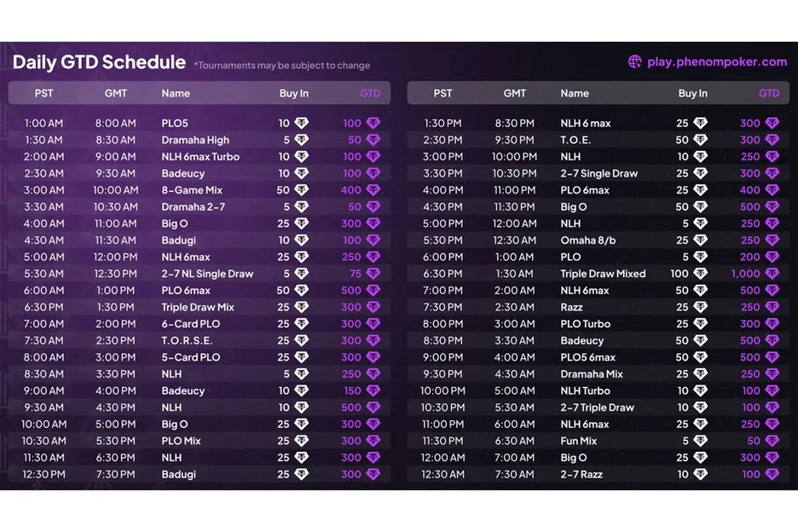
Task: Select the gem icon on Dramaha High row
Action: [303, 140]
